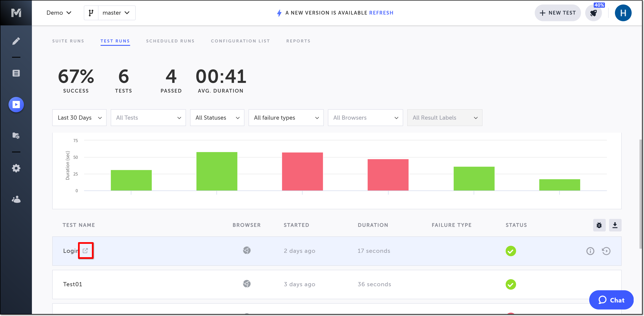Viewport: 644px width, 316px height.
Task: Click the pencil editor icon in sidebar
Action: pyautogui.click(x=16, y=41)
